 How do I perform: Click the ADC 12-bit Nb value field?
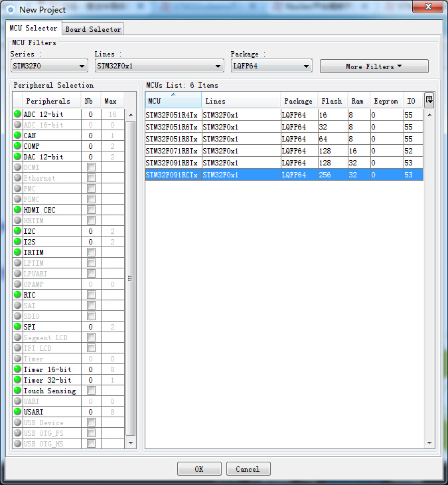click(91, 114)
